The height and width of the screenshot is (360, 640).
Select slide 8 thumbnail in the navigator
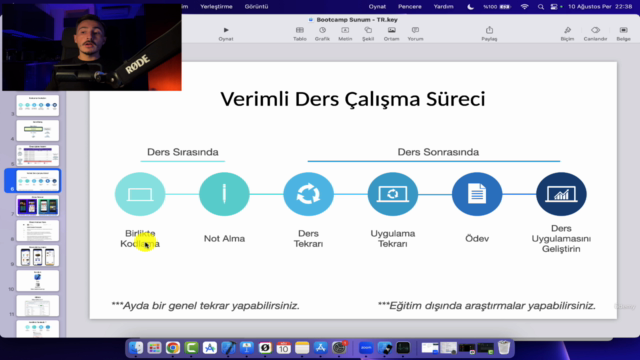[x=38, y=231]
